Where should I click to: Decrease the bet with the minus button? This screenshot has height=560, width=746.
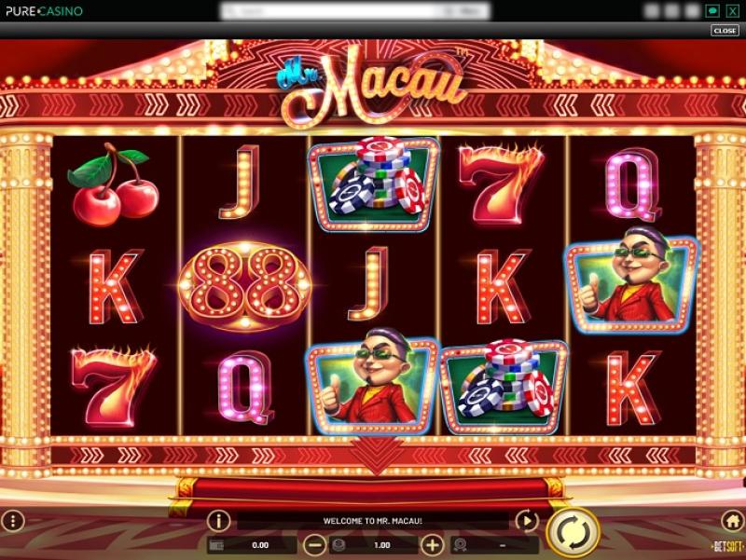point(314,545)
